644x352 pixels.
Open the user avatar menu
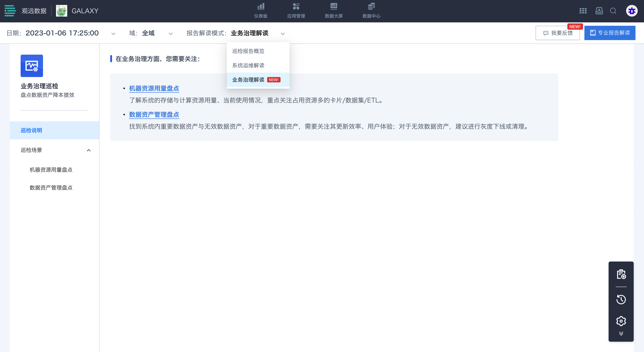(x=631, y=11)
